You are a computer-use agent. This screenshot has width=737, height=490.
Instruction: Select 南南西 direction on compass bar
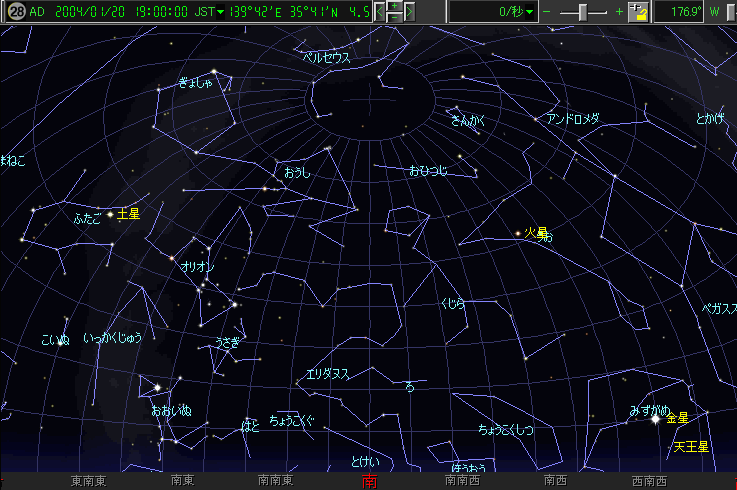point(462,481)
